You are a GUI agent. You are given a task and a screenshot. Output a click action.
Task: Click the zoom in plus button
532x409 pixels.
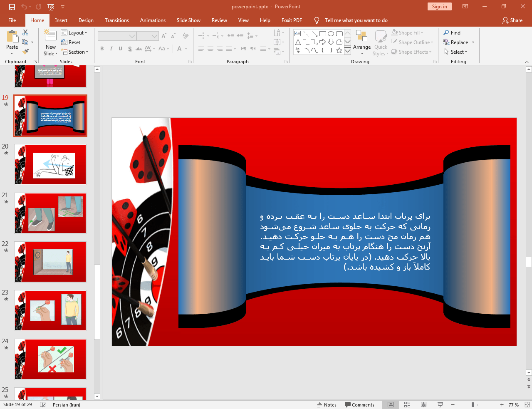(502, 404)
